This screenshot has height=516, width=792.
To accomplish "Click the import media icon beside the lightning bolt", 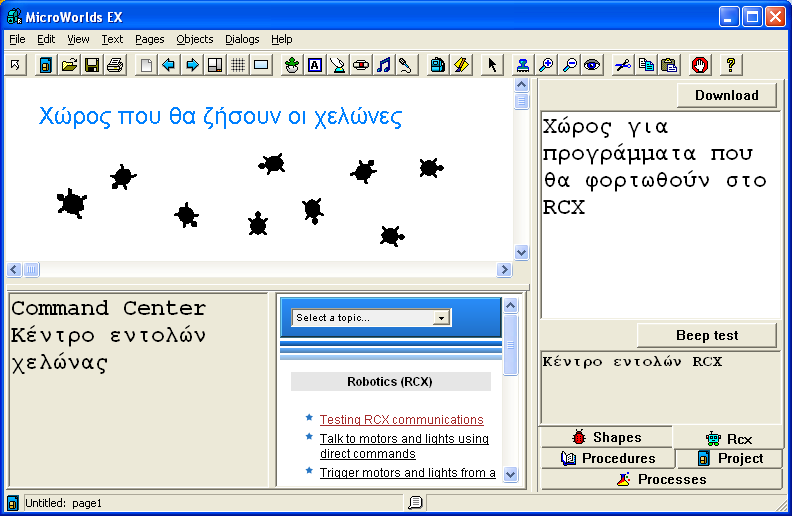I will pyautogui.click(x=438, y=65).
